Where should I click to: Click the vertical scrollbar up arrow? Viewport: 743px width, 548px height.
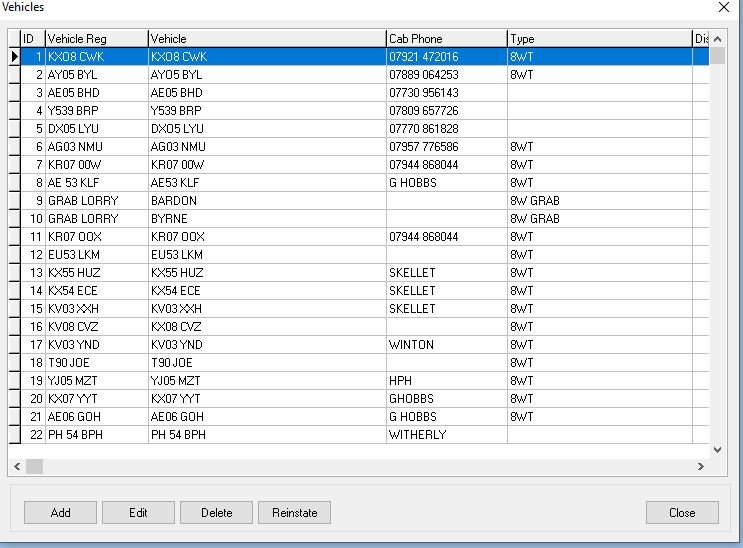(717, 39)
